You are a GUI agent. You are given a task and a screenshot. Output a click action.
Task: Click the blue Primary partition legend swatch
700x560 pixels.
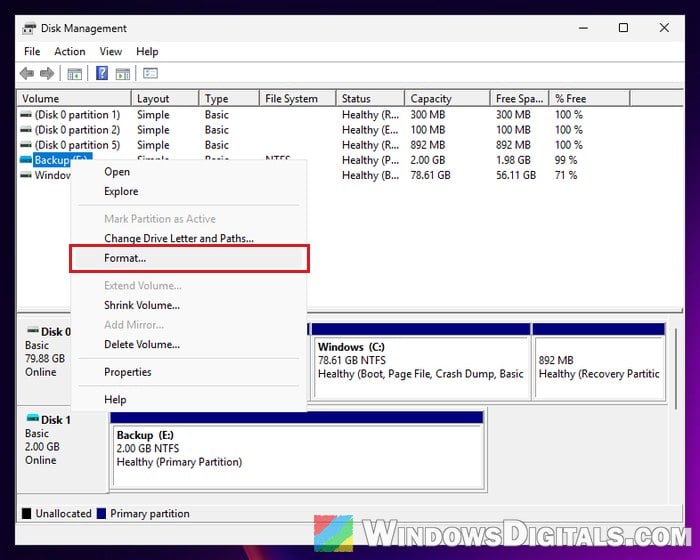pos(101,514)
